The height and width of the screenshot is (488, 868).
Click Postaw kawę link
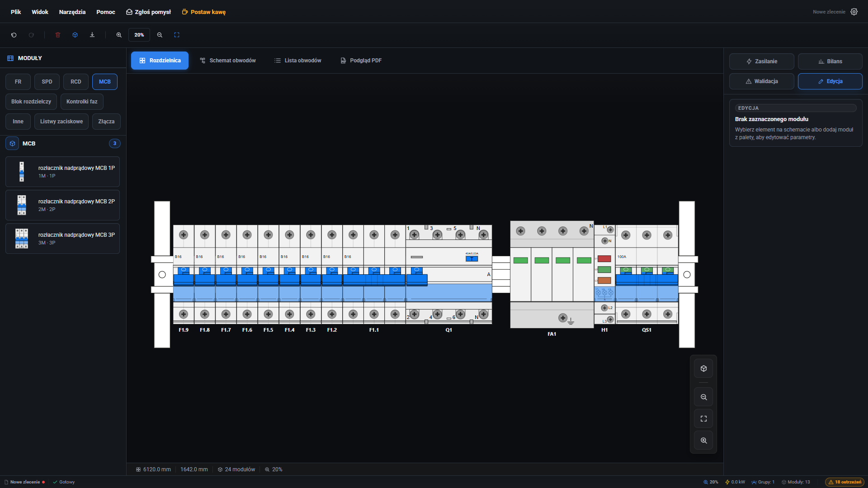point(204,12)
